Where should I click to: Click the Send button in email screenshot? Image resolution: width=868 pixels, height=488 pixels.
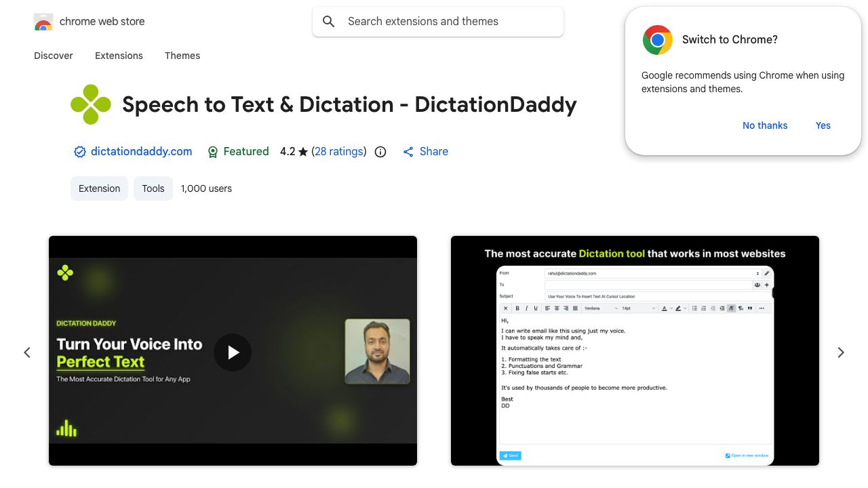(x=511, y=455)
